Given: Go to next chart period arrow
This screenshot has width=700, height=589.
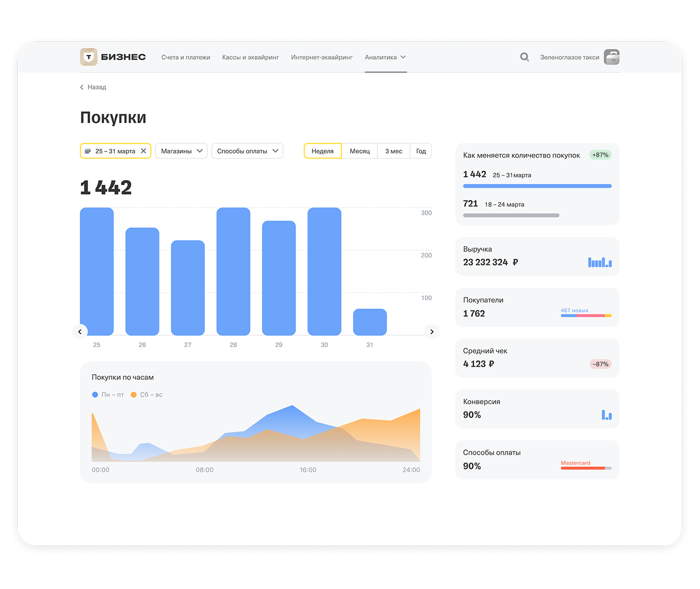Looking at the screenshot, I should pos(432,332).
